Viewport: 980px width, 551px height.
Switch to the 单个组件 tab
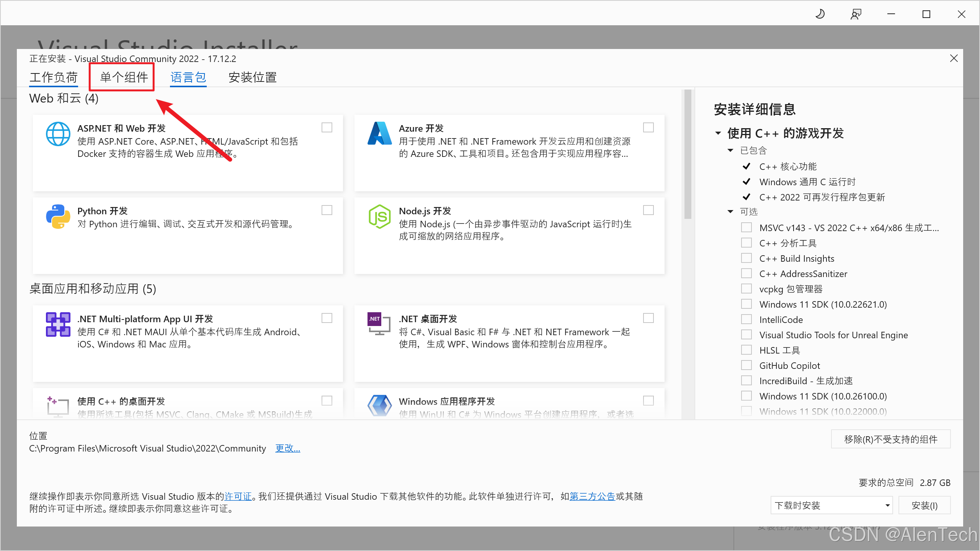(124, 77)
